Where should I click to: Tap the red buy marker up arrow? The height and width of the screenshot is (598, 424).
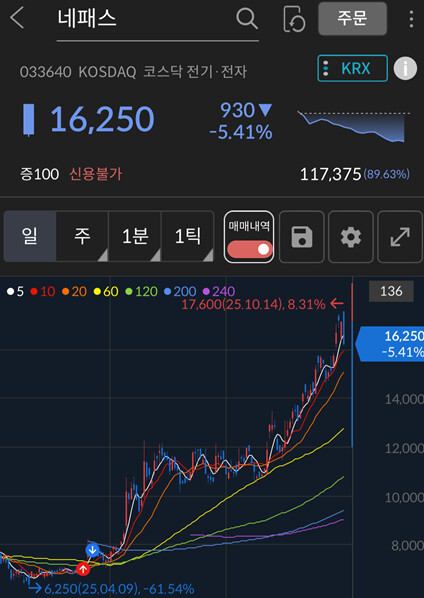click(83, 569)
